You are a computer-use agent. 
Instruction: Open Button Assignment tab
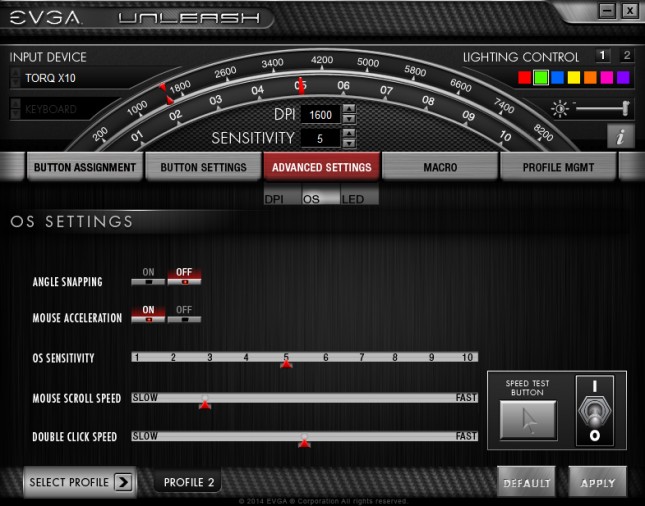85,167
